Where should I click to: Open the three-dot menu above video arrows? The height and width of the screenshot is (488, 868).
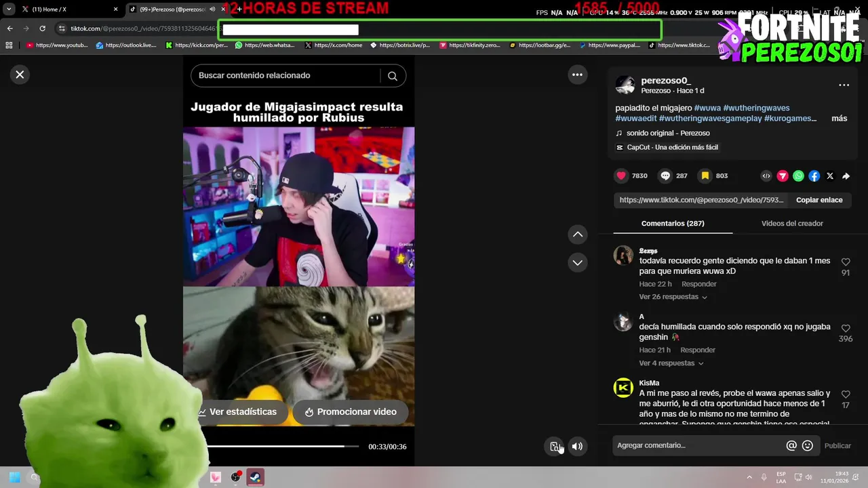pos(577,75)
